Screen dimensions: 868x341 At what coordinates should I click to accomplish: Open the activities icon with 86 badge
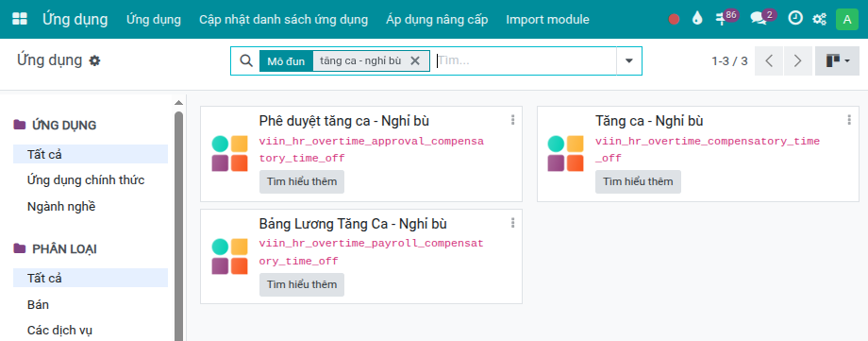point(726,18)
